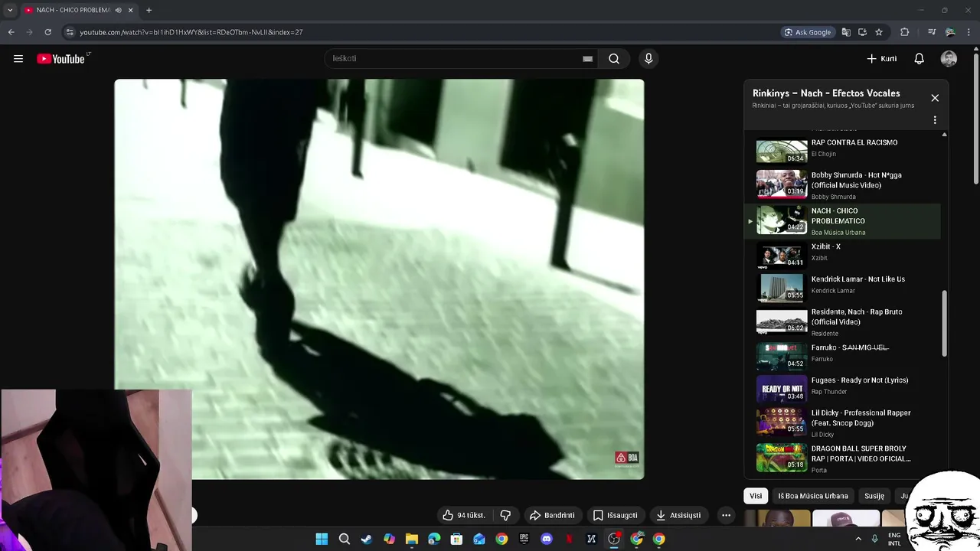
Task: Open the Kurti create menu
Action: point(881,59)
